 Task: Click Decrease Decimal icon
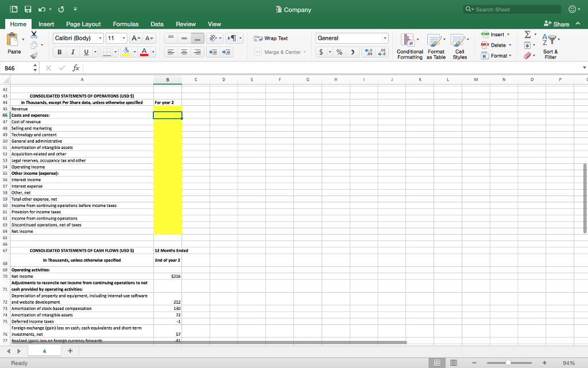pos(382,52)
